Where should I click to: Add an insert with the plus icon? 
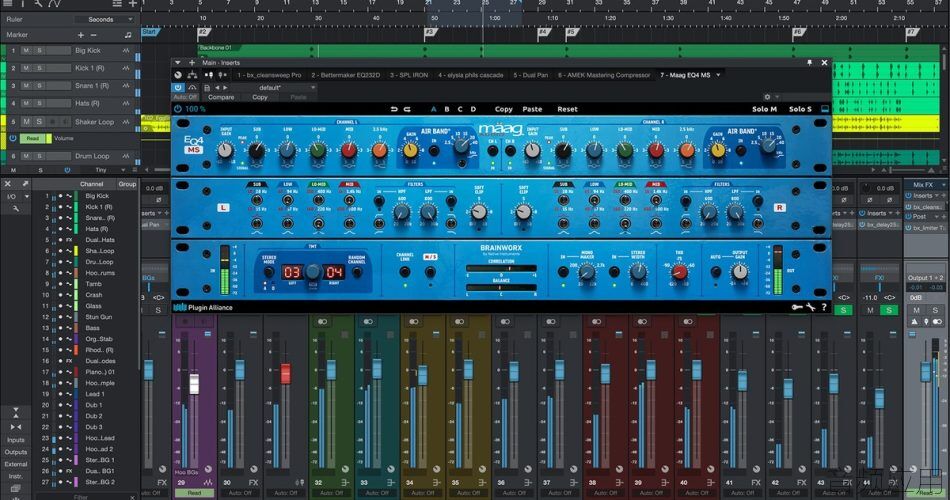(192, 62)
